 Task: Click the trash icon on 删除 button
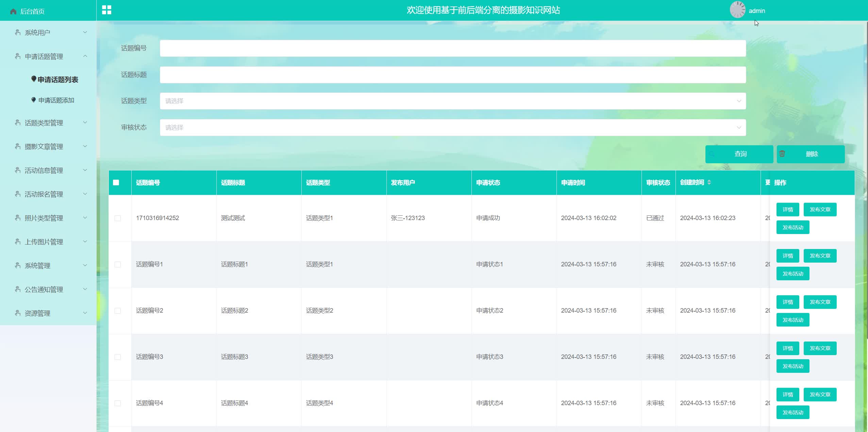(x=782, y=154)
